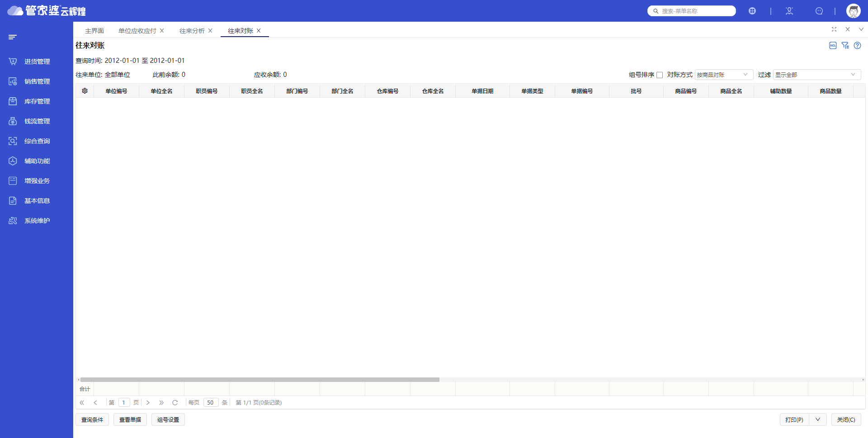Click the page number input field
Screen dimensions: 868x438
point(124,402)
